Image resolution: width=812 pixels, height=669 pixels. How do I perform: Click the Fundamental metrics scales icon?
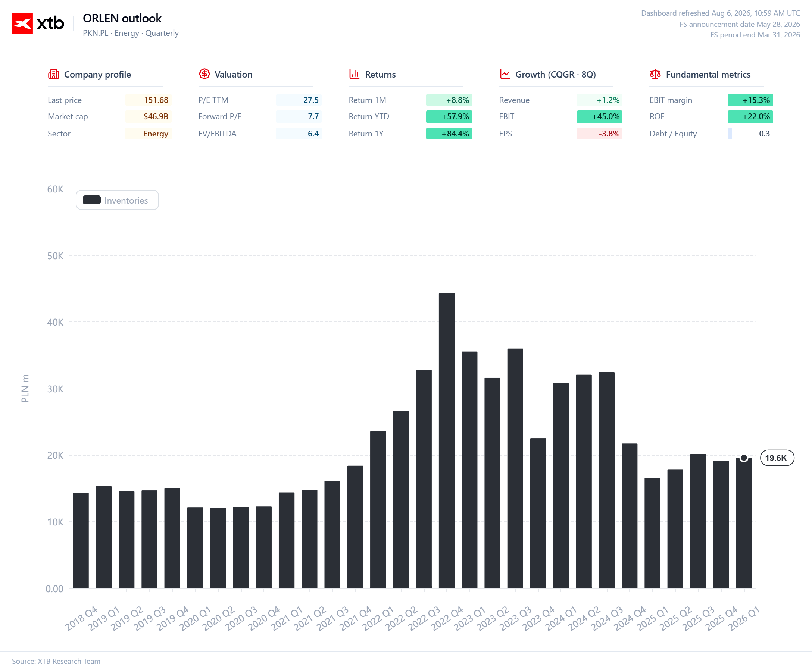[x=655, y=74]
